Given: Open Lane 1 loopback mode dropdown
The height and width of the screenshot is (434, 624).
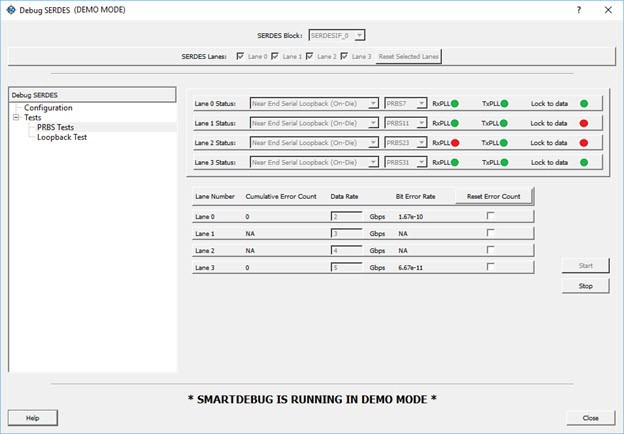Looking at the screenshot, I should coord(314,123).
